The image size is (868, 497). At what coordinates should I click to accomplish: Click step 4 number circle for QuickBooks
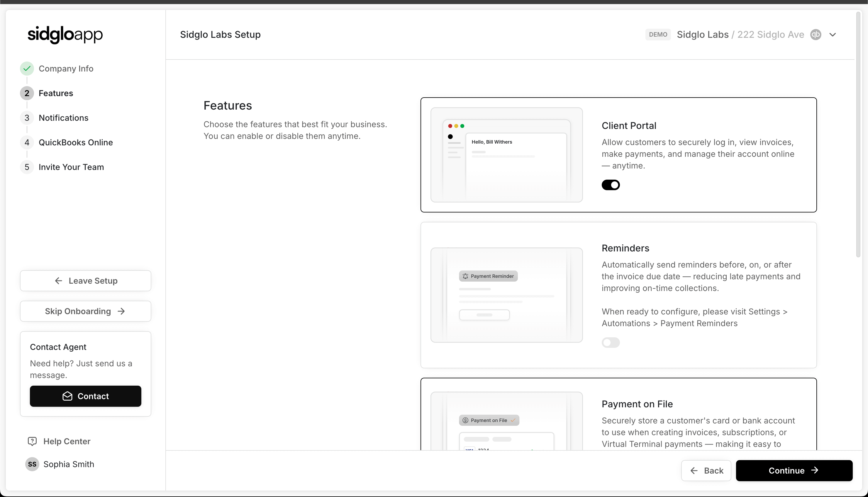pyautogui.click(x=27, y=142)
